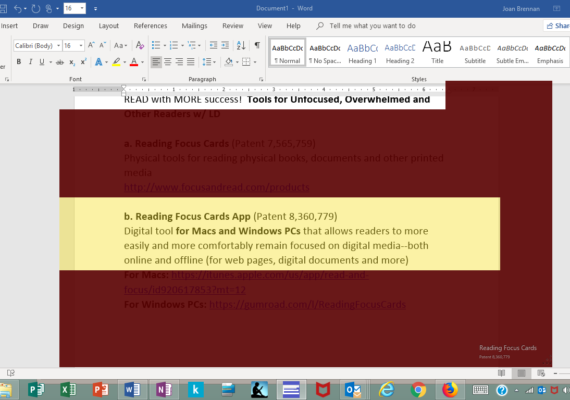
Task: Switch to Print Layout view in status bar
Action: click(521, 373)
